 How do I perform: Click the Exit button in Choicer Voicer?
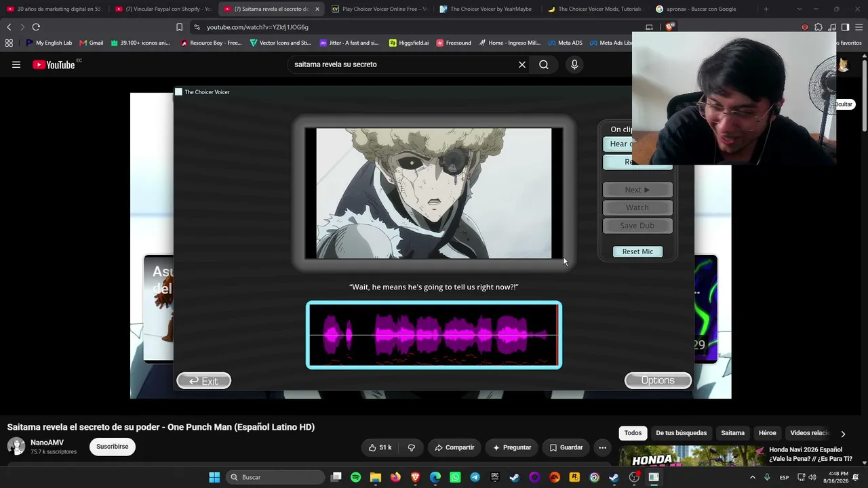click(203, 381)
